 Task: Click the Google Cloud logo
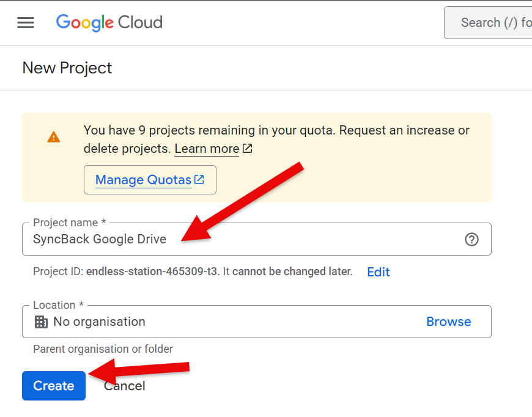(x=109, y=23)
